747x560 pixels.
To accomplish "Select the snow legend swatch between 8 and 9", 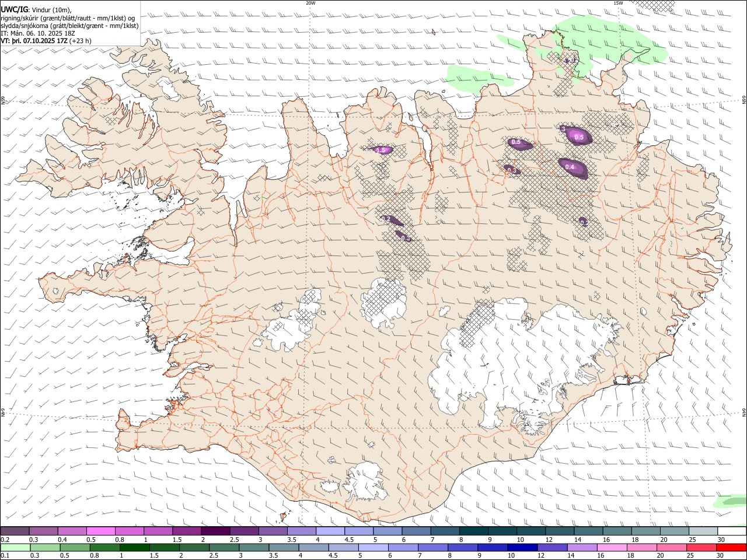I will click(474, 531).
